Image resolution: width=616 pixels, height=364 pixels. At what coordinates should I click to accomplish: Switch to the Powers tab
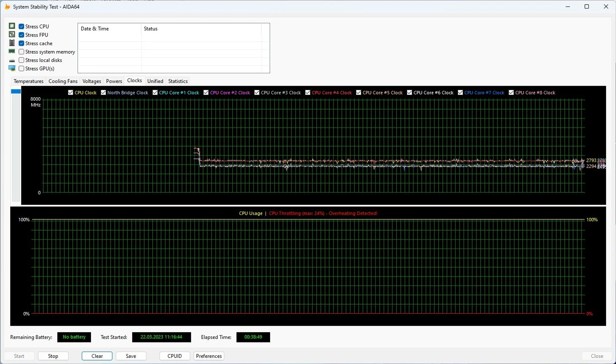coord(114,81)
